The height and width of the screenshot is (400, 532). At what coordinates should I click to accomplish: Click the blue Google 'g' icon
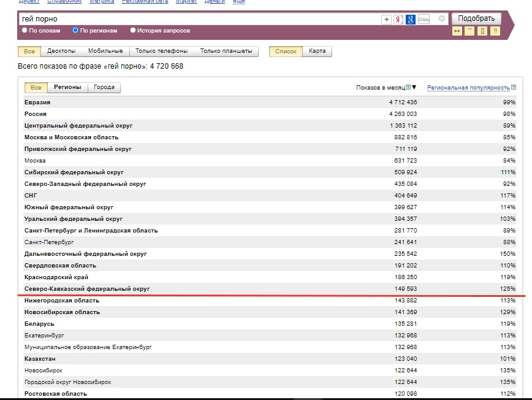411,20
